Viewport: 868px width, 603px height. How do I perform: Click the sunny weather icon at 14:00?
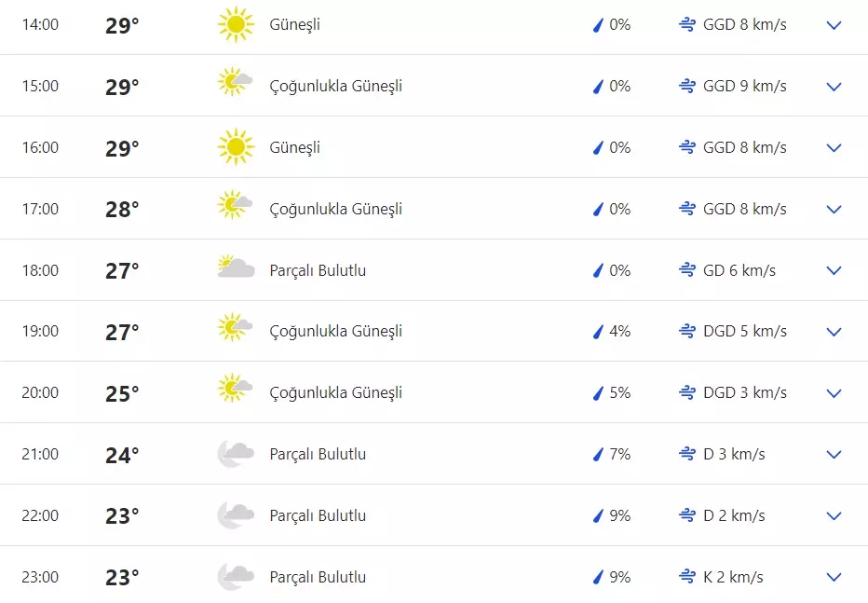coord(236,24)
